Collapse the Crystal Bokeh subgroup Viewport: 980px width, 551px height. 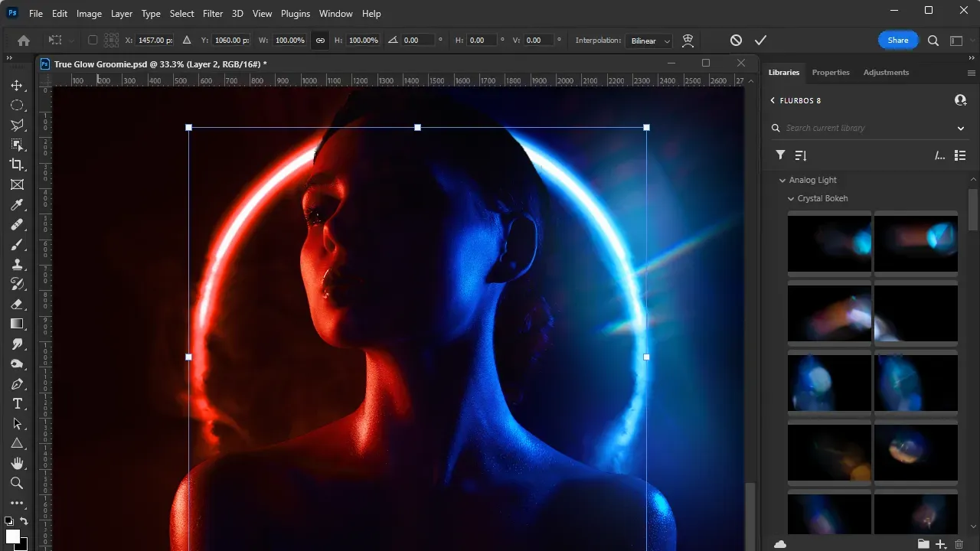pyautogui.click(x=792, y=199)
